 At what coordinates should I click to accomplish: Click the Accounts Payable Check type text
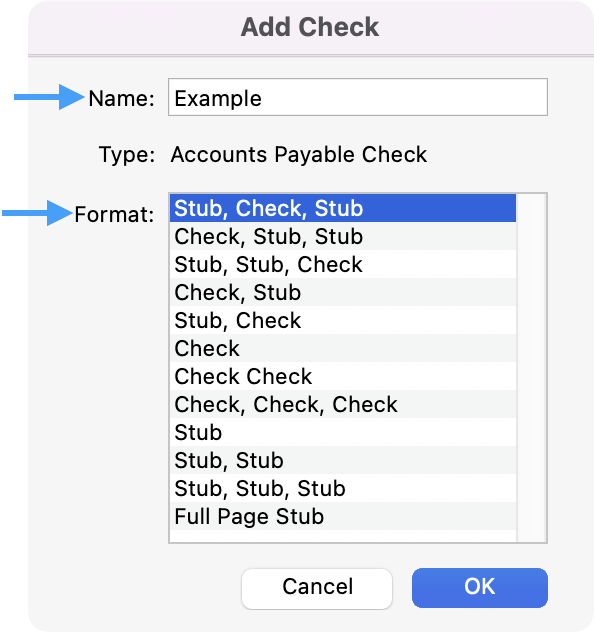[299, 155]
